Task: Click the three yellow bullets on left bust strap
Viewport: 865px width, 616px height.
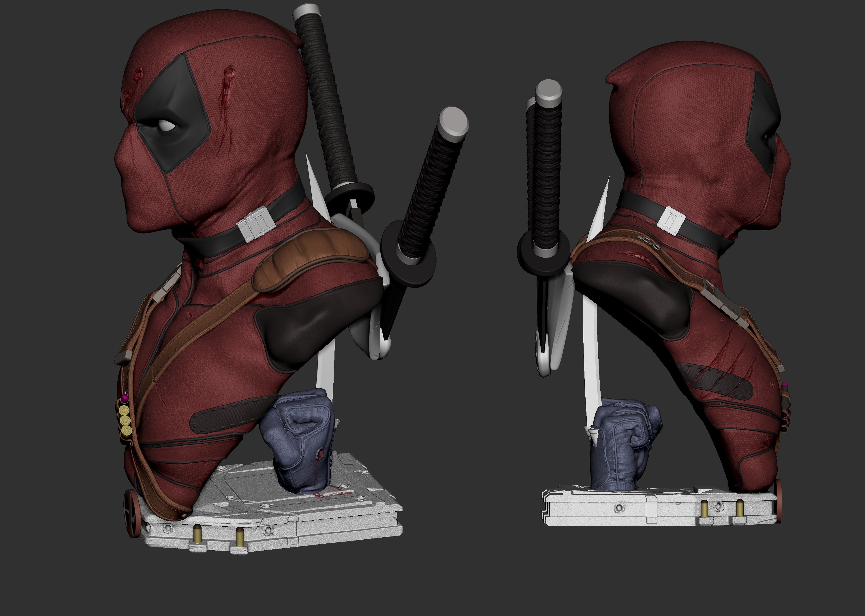Action: (x=125, y=420)
